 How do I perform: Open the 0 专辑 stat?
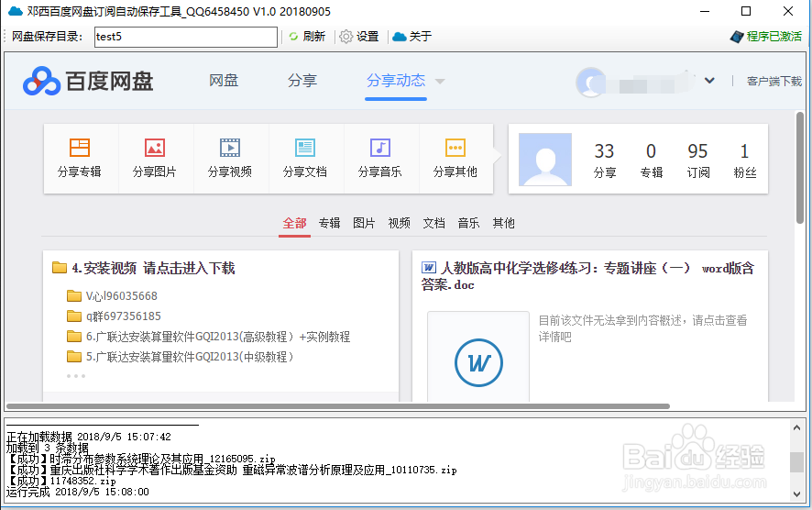tap(652, 161)
